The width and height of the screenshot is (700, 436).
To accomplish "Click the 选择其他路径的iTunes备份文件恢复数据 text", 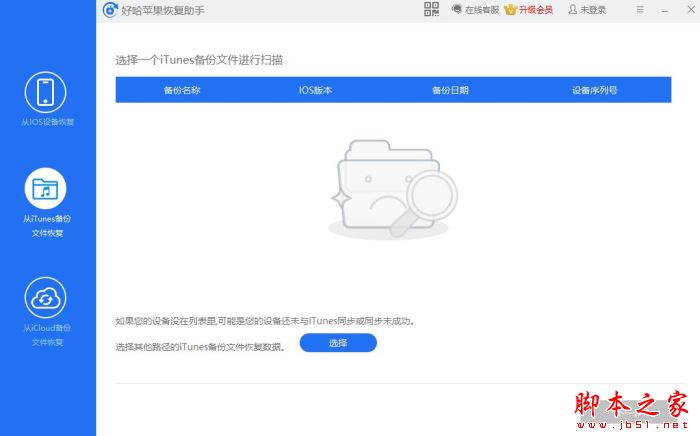I will tap(200, 347).
